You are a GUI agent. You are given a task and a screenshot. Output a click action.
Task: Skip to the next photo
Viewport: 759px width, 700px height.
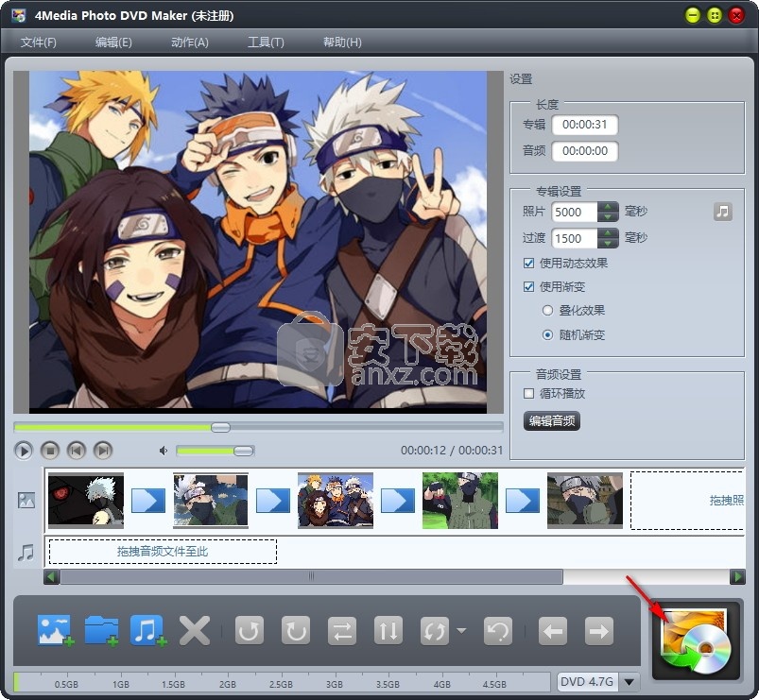point(103,451)
